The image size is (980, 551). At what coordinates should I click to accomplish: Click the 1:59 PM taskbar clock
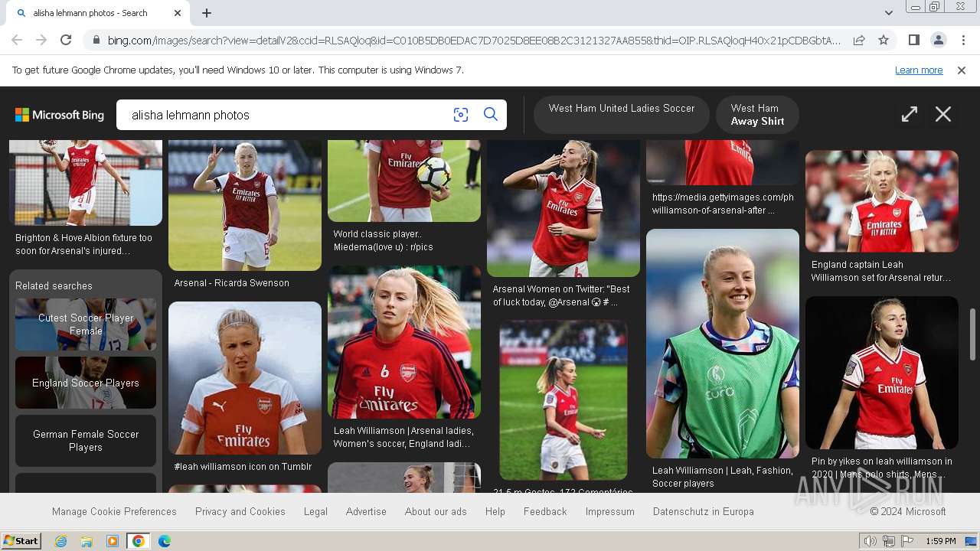click(941, 541)
